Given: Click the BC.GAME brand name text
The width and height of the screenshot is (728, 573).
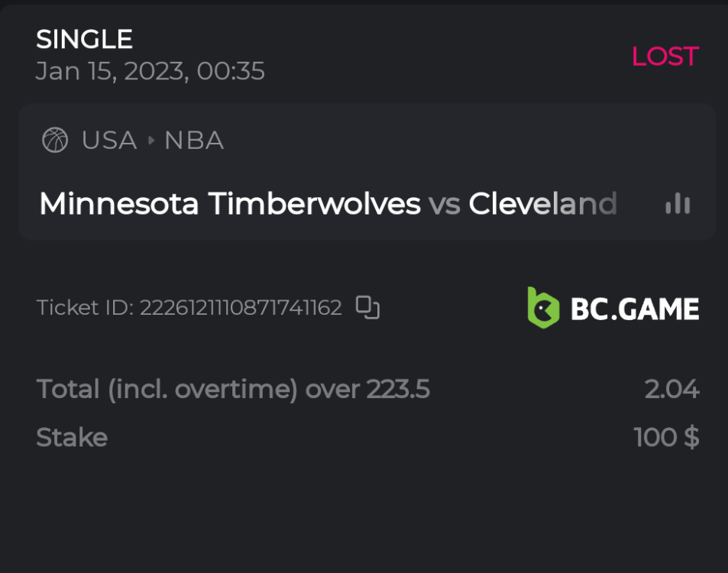Looking at the screenshot, I should point(635,309).
